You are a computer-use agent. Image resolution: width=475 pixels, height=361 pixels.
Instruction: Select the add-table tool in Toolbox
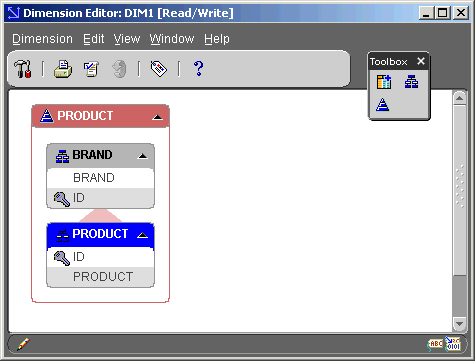click(x=384, y=82)
